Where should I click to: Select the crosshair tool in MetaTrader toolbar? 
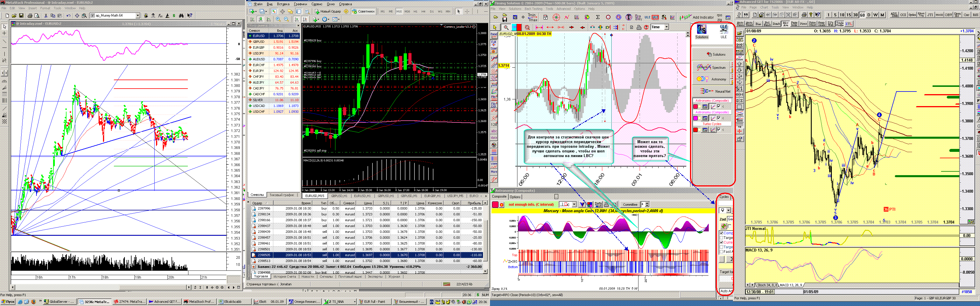coord(467,11)
